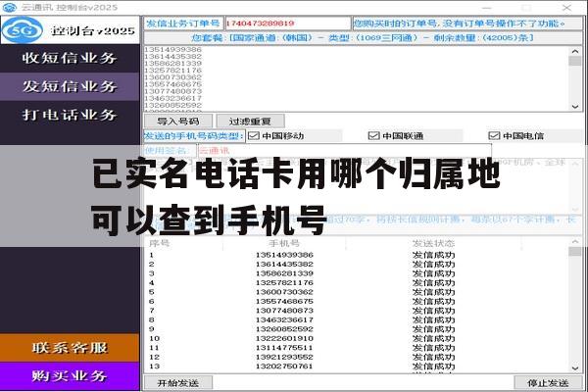Select table row with number 13921293552
Screen dimensions: 588x392
point(357,357)
